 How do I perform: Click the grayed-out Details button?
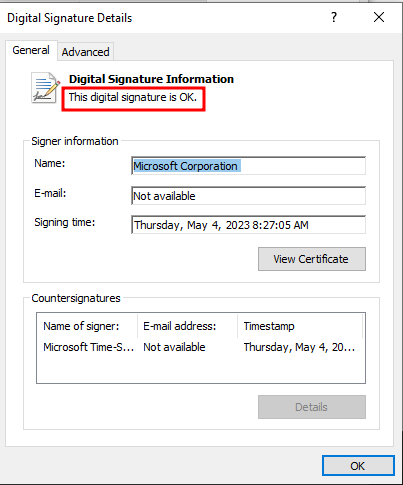tap(312, 407)
